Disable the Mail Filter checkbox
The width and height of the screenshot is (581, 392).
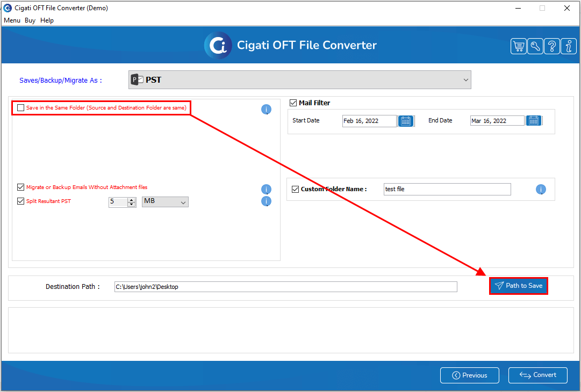click(x=293, y=103)
